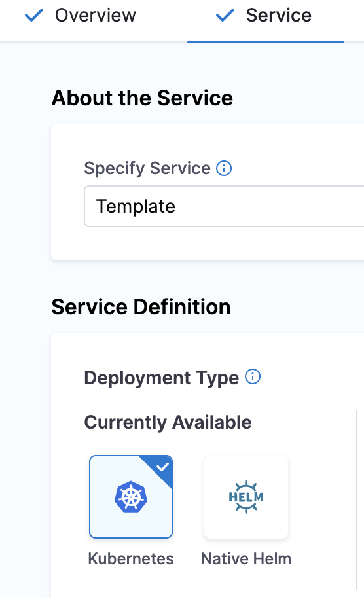Click the Specify Service label
Image resolution: width=364 pixels, height=597 pixels.
point(147,168)
